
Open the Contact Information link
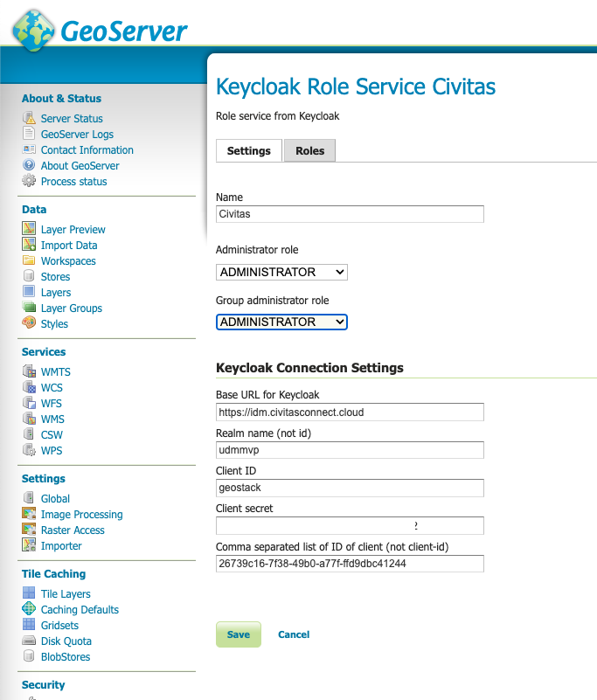point(87,150)
